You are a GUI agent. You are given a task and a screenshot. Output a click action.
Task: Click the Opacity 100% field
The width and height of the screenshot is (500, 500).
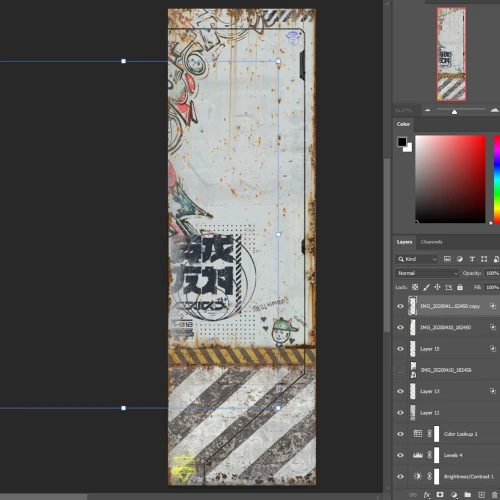click(x=492, y=273)
